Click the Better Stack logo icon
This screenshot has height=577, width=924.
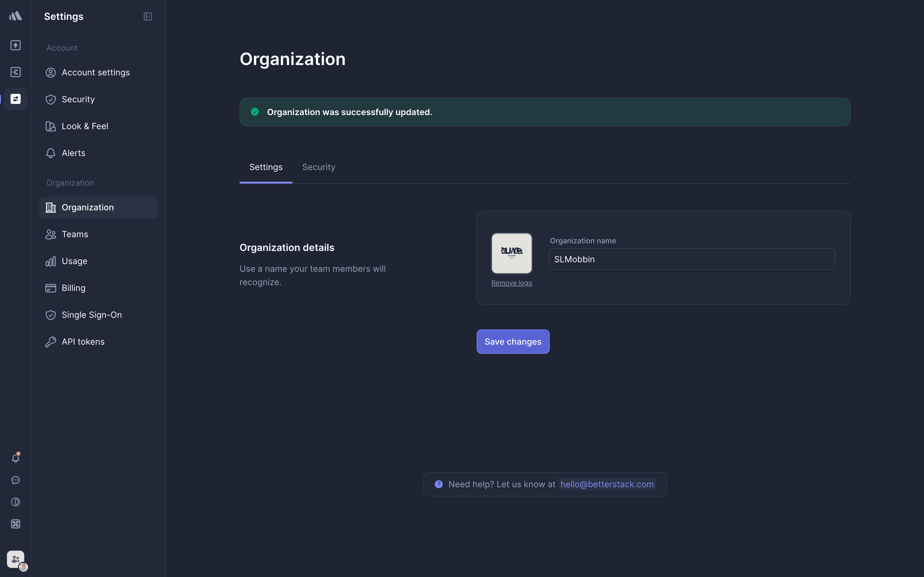[16, 16]
